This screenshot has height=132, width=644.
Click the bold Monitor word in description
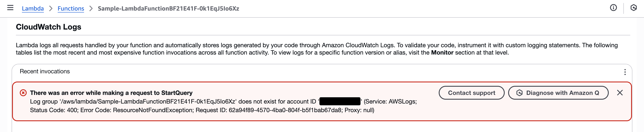(442, 53)
